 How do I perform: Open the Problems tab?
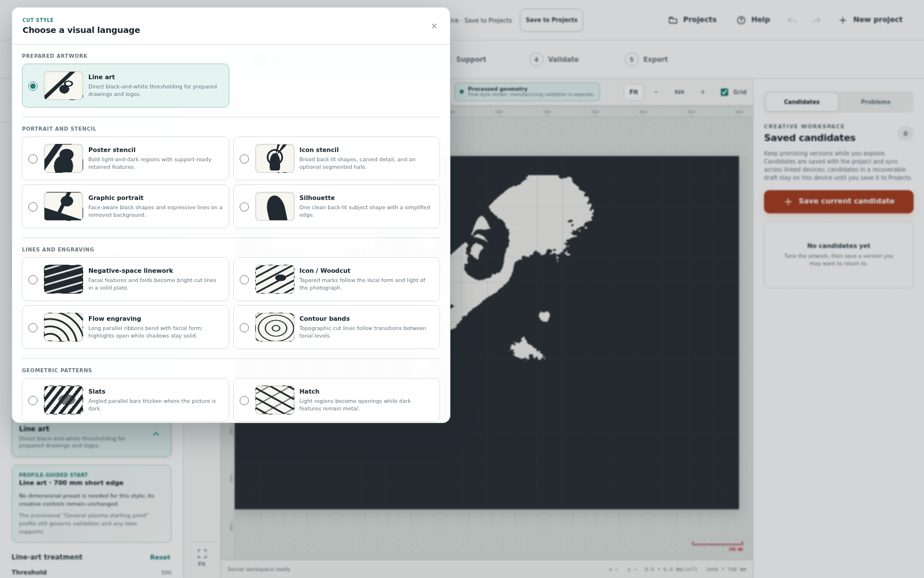(875, 102)
